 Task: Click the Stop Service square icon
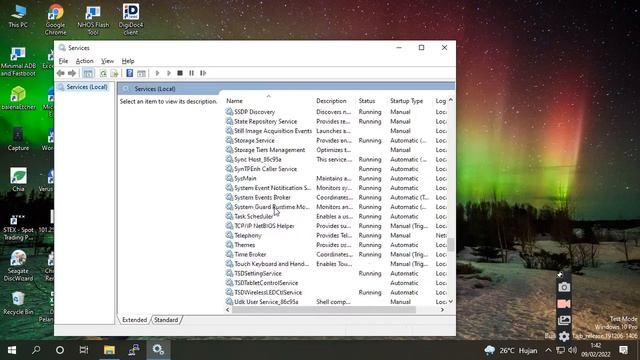click(x=180, y=73)
